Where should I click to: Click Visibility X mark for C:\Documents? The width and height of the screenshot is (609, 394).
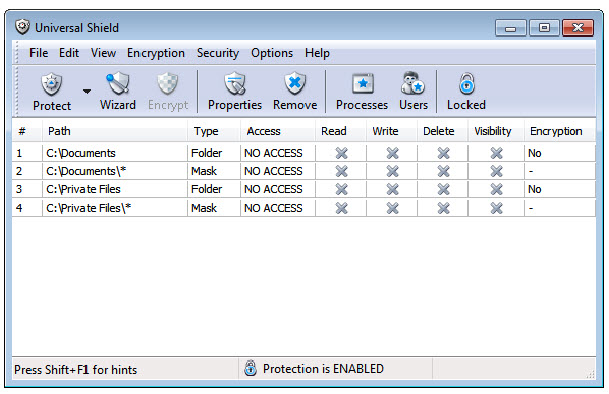496,153
